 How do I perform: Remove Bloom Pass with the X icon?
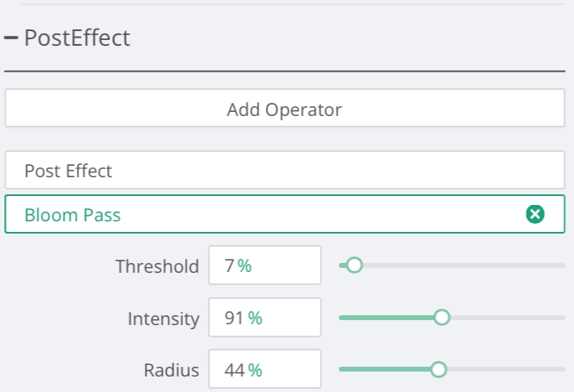click(x=535, y=215)
